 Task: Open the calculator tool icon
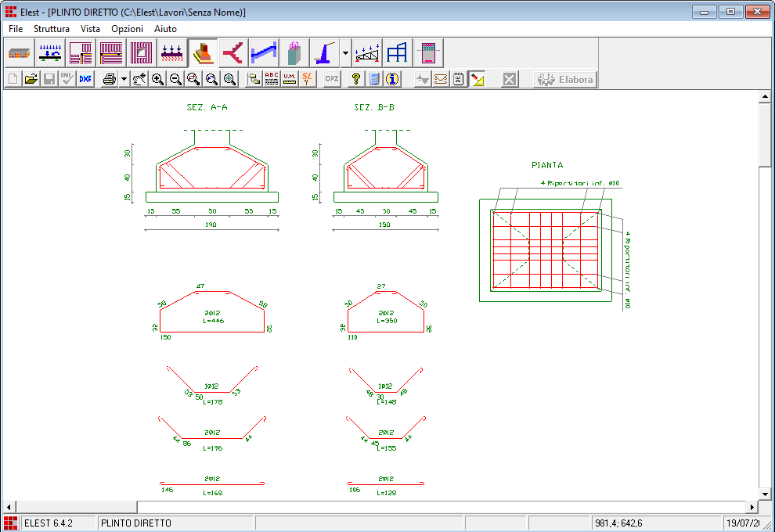374,79
